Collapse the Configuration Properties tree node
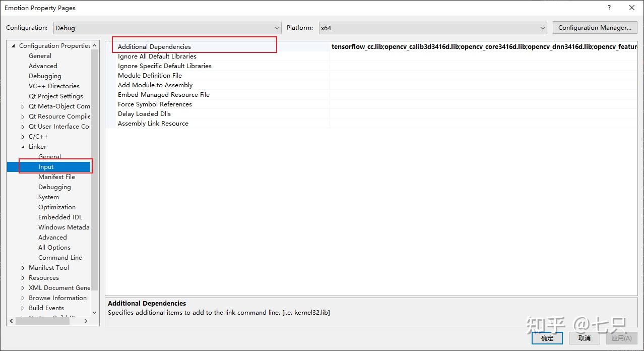The height and width of the screenshot is (351, 644). click(14, 45)
